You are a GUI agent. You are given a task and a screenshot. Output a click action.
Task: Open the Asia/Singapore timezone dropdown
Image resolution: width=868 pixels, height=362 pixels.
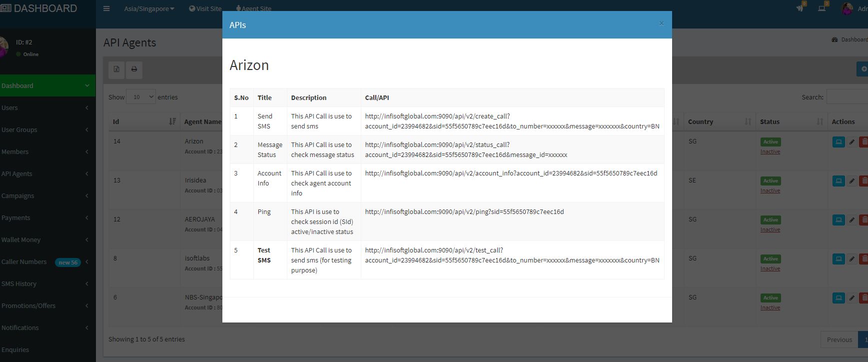pyautogui.click(x=149, y=8)
